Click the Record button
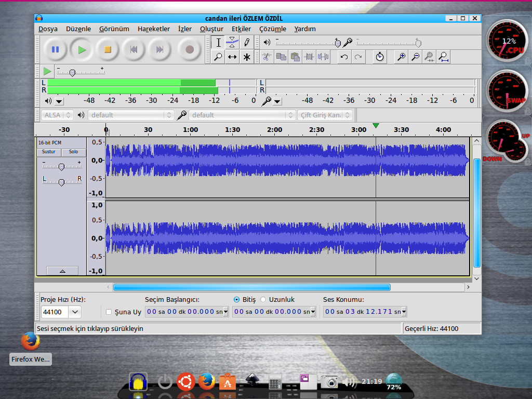The height and width of the screenshot is (399, 532). coord(190,50)
